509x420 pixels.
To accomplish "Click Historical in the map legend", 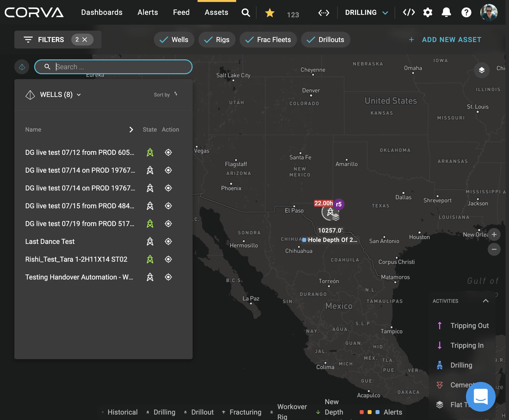I will click(120, 412).
